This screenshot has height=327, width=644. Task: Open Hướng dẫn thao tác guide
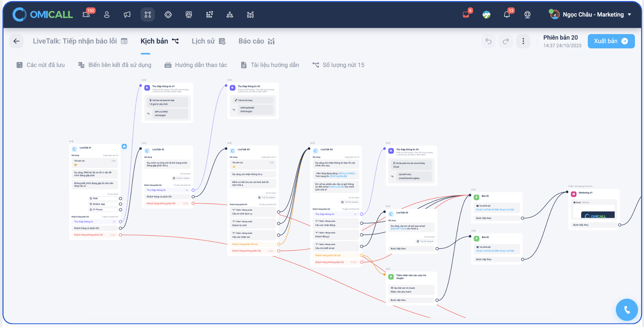pyautogui.click(x=196, y=65)
